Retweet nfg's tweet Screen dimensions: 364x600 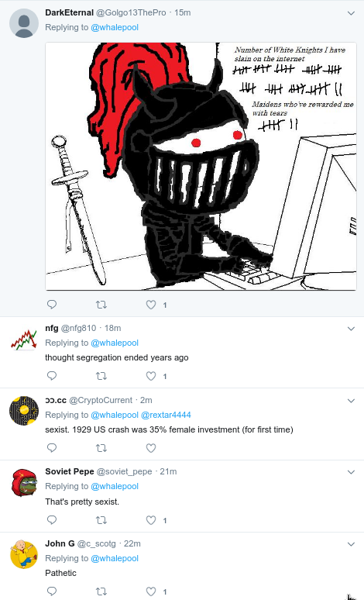pyautogui.click(x=101, y=376)
